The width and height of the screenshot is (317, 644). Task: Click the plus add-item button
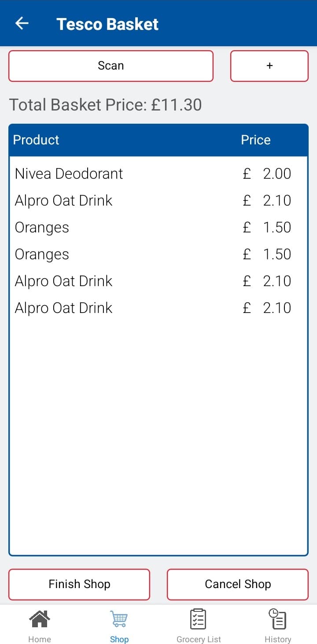coord(269,66)
